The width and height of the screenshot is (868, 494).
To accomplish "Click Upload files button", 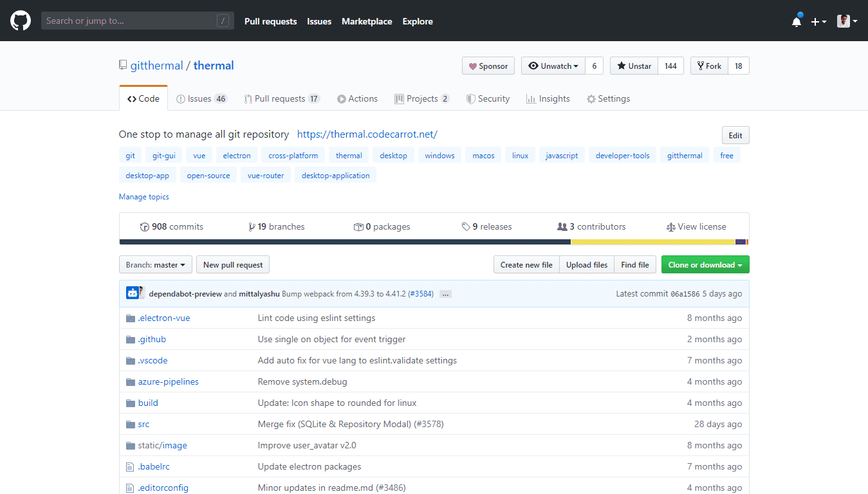I will pyautogui.click(x=587, y=265).
